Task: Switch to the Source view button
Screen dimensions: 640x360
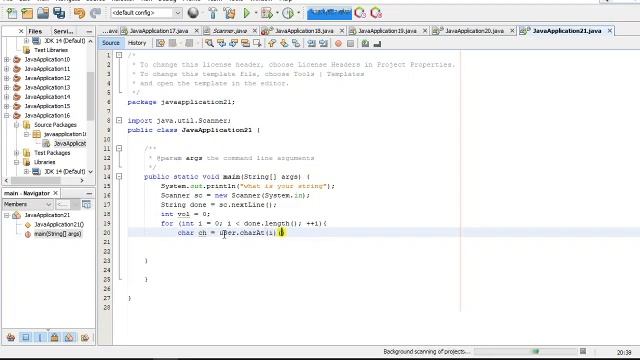Action: tap(111, 43)
